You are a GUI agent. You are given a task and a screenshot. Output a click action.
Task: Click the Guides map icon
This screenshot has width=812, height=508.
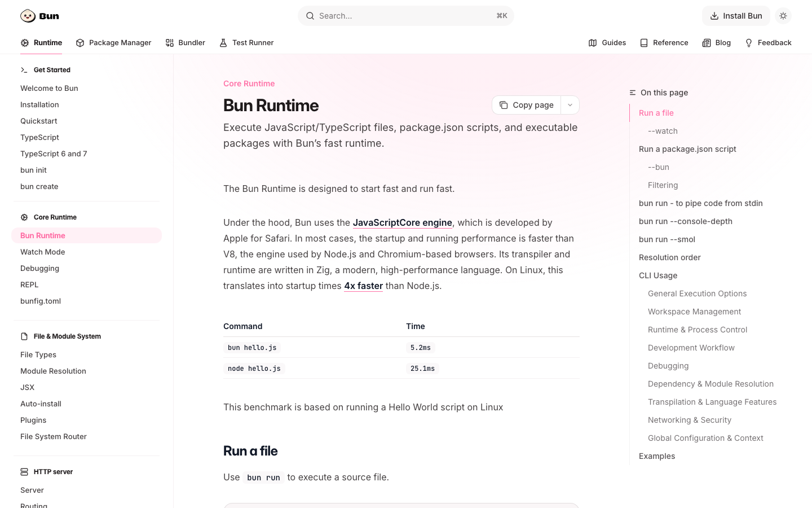tap(593, 43)
